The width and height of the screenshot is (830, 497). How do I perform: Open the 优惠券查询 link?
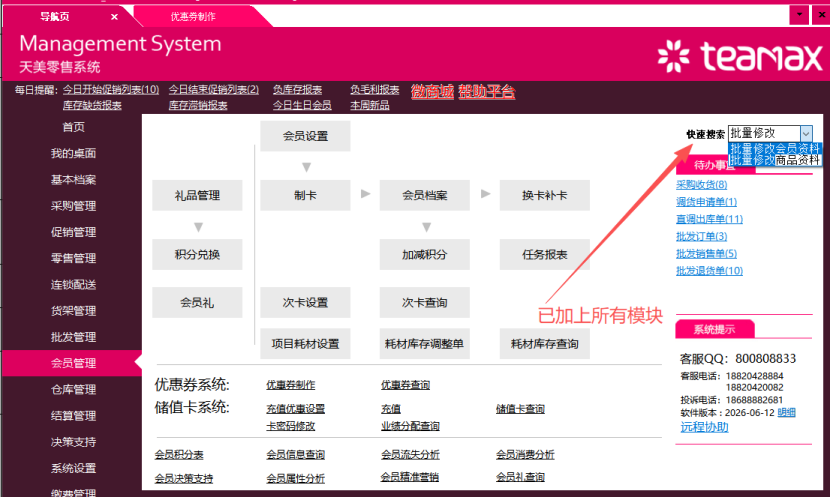point(405,385)
